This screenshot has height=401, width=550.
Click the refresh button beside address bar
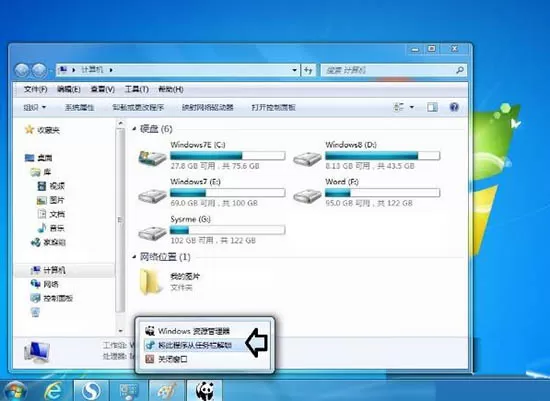point(308,71)
